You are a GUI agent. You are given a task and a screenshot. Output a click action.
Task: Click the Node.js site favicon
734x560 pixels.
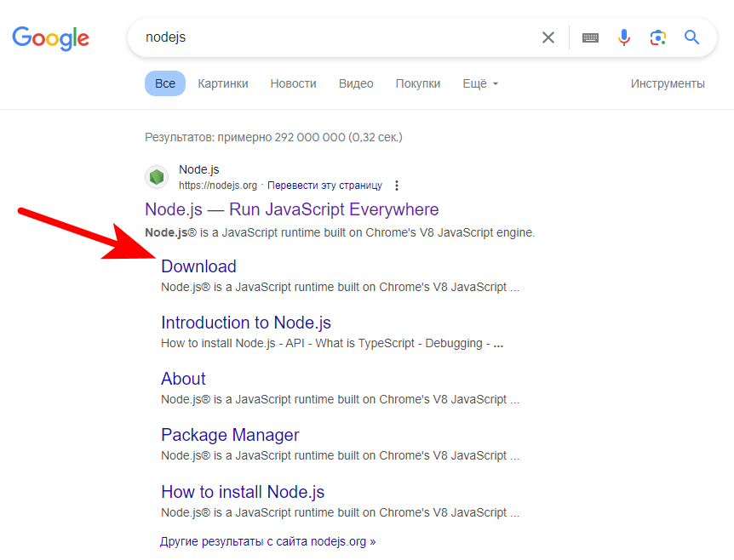[x=157, y=176]
